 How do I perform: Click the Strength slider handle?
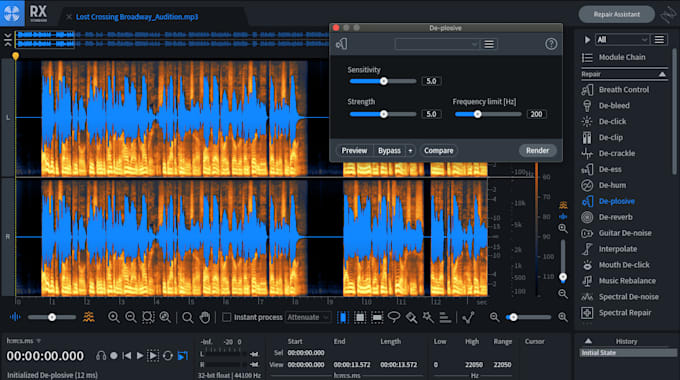point(383,114)
